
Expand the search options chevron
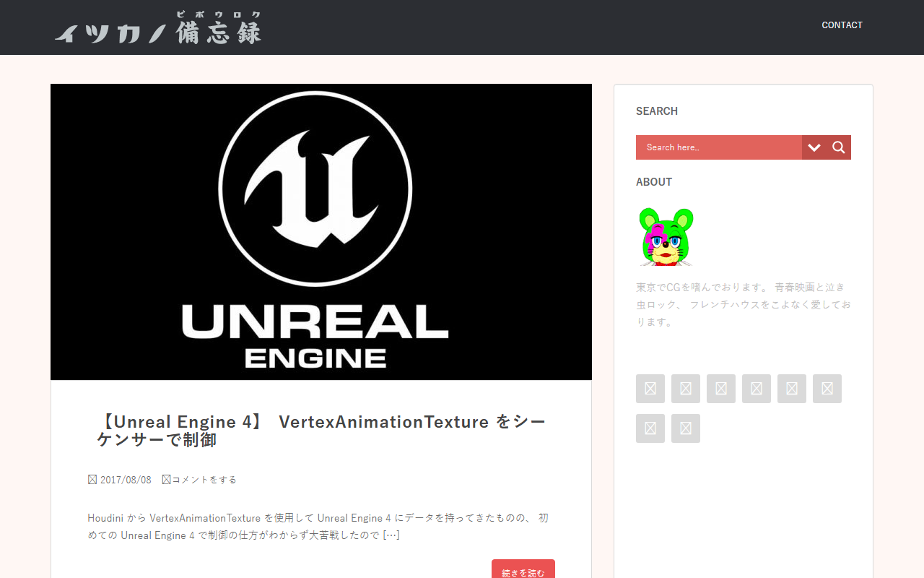point(814,147)
